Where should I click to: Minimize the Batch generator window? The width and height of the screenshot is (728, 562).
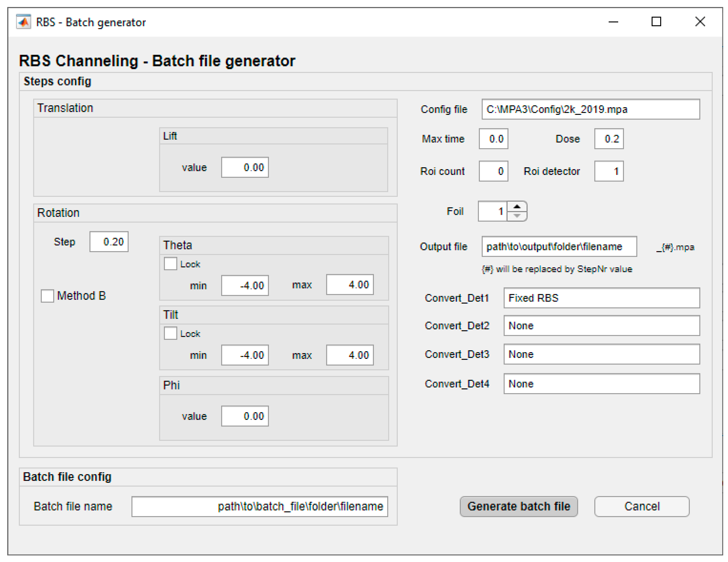tap(613, 22)
